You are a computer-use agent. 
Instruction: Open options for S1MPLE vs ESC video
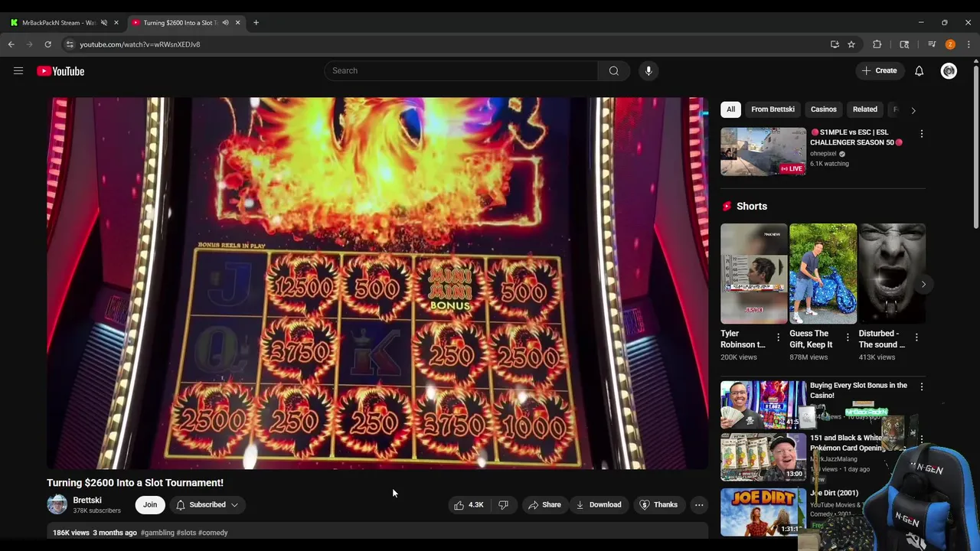coord(922,134)
